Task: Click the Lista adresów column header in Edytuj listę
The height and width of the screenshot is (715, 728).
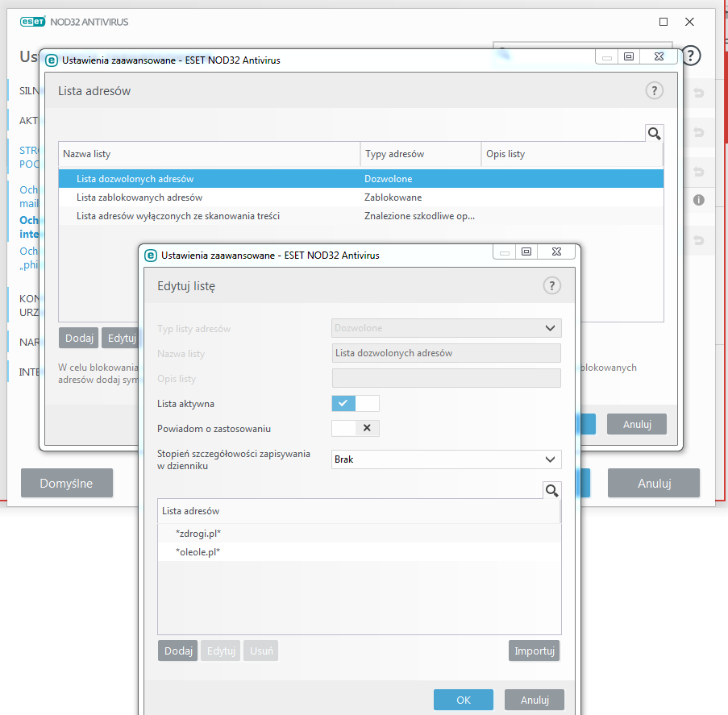Action: pos(359,511)
